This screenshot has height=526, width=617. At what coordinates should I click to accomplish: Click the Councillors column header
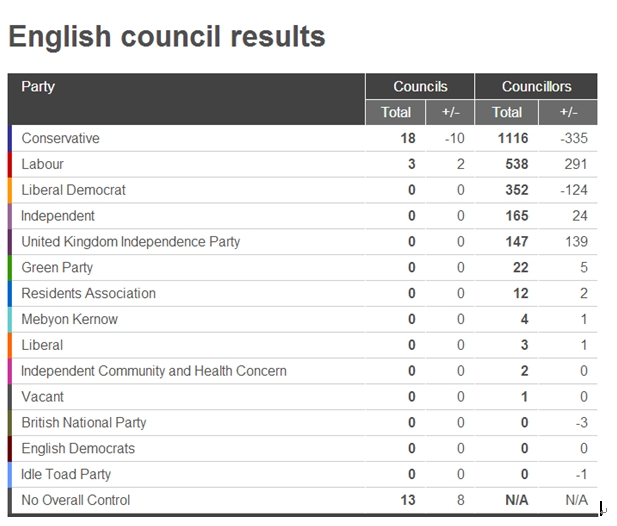pyautogui.click(x=536, y=87)
